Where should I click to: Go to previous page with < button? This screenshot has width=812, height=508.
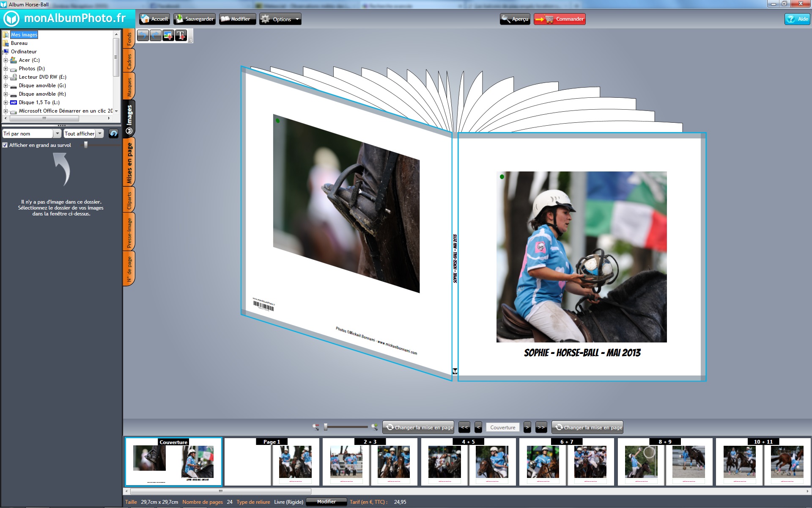click(x=478, y=427)
